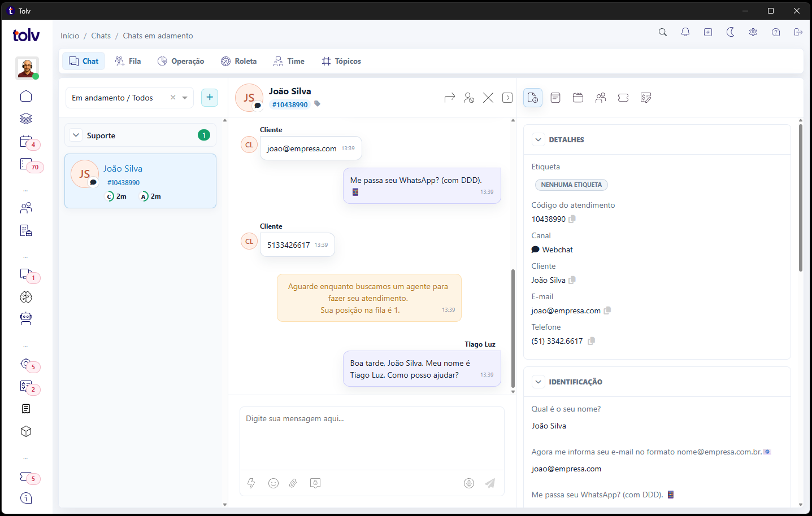
Task: Collapse the DETALHES section
Action: 539,139
